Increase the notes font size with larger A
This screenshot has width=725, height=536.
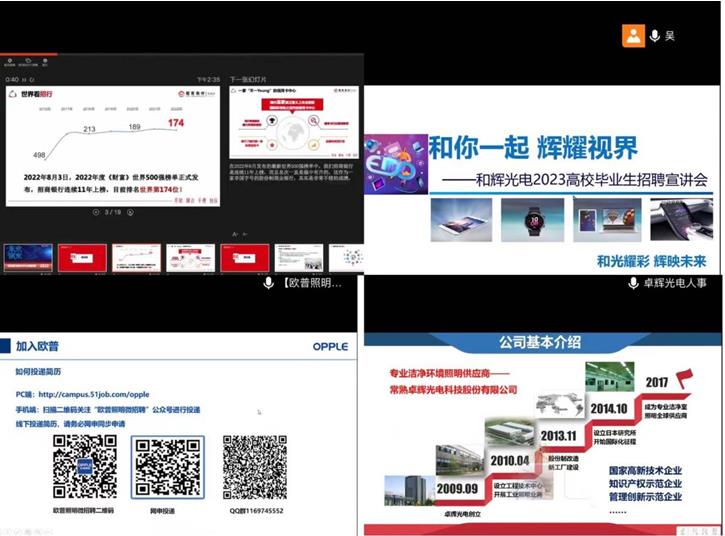point(245,234)
